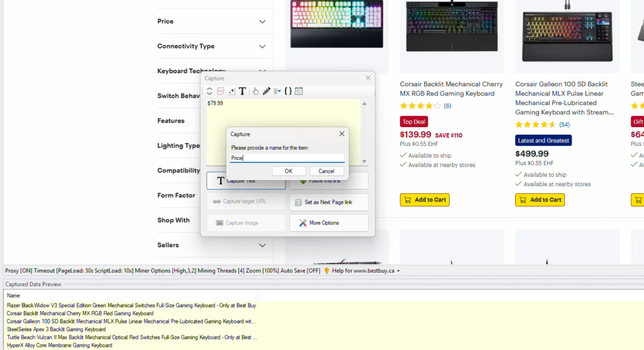Click the Capture Text button
The width and height of the screenshot is (644, 350).
246,181
